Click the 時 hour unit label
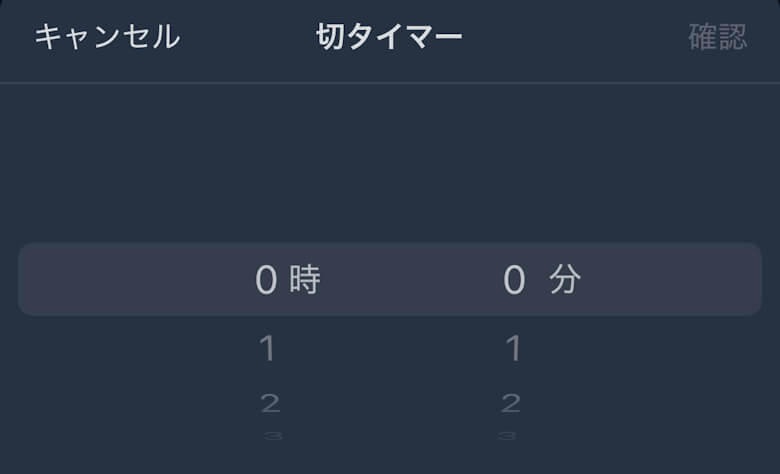 pos(305,281)
